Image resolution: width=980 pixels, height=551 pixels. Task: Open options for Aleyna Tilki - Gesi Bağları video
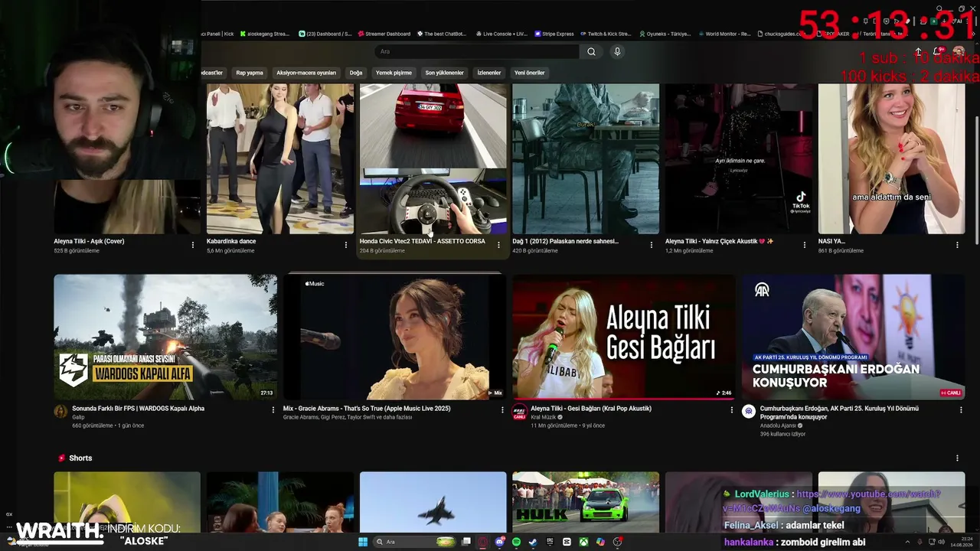pos(731,409)
